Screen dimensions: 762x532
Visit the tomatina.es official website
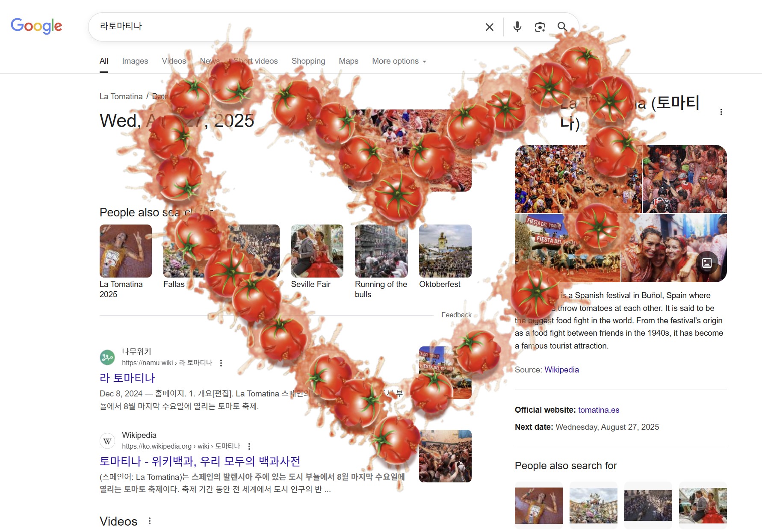coord(599,410)
